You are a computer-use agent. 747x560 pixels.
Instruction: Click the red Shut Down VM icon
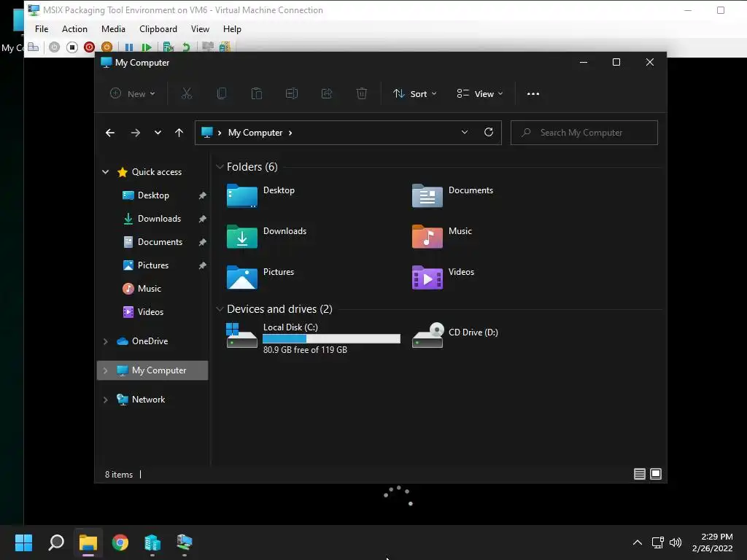coord(89,47)
